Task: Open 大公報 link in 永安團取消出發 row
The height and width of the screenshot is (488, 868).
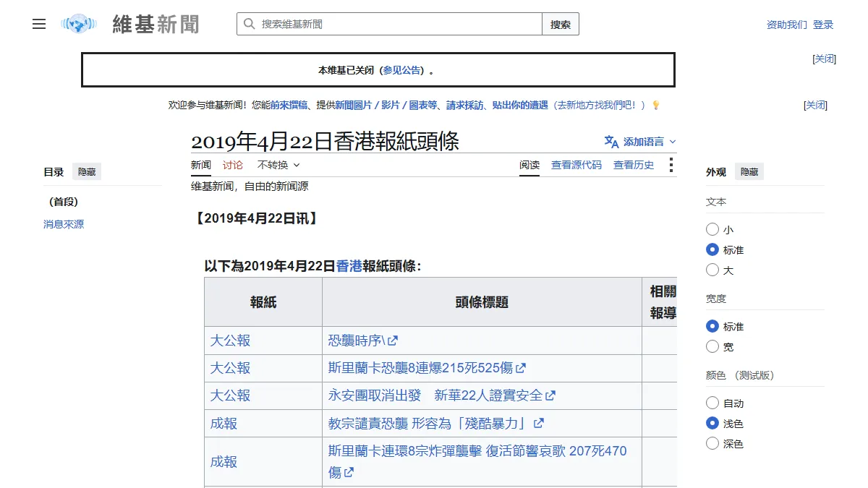Action: [x=230, y=395]
